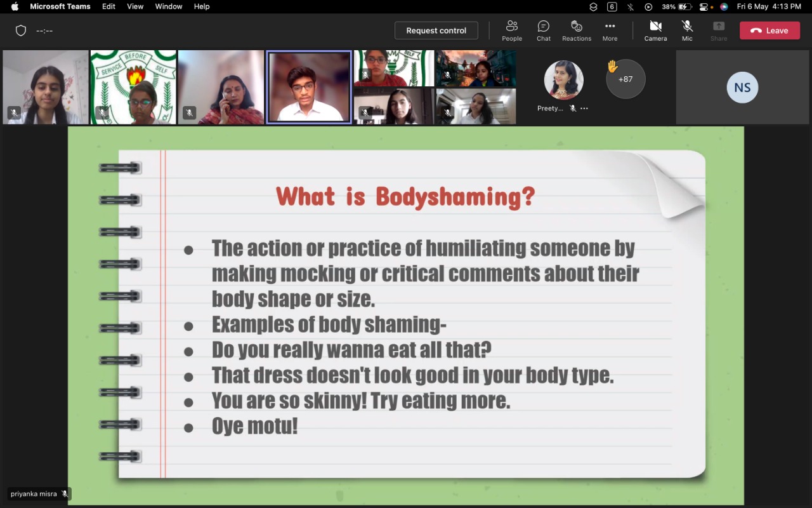Open the More actions menu
The height and width of the screenshot is (508, 812).
pos(610,30)
